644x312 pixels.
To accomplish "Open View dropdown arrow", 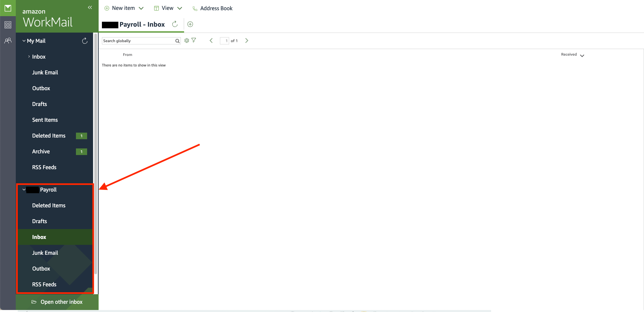I will 179,9.
